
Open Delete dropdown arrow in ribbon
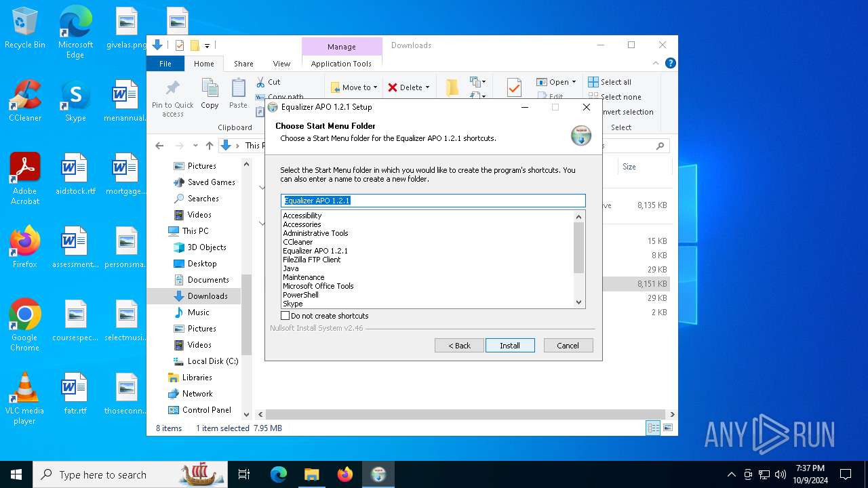(427, 87)
